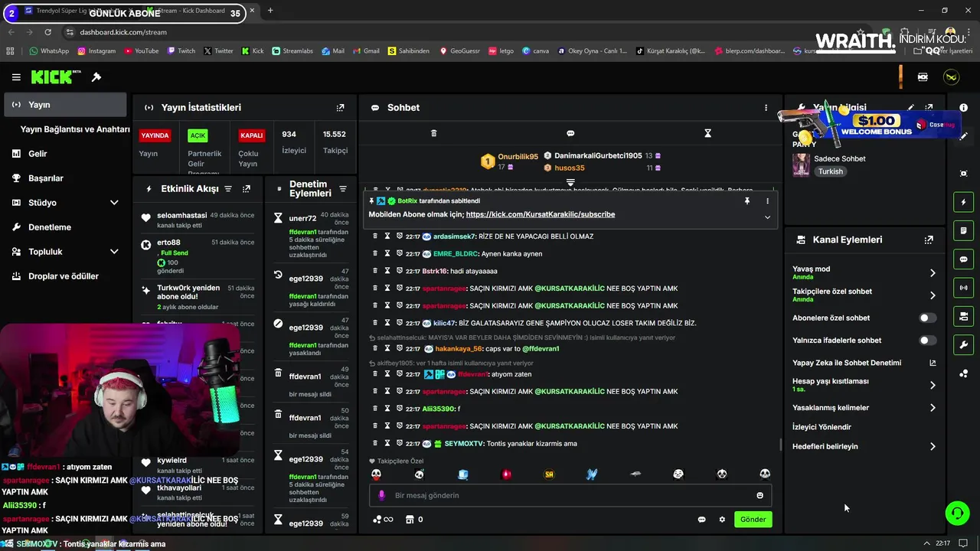
Task: Open Yayın Bağlantısı ve Anahtarı page
Action: pos(75,129)
